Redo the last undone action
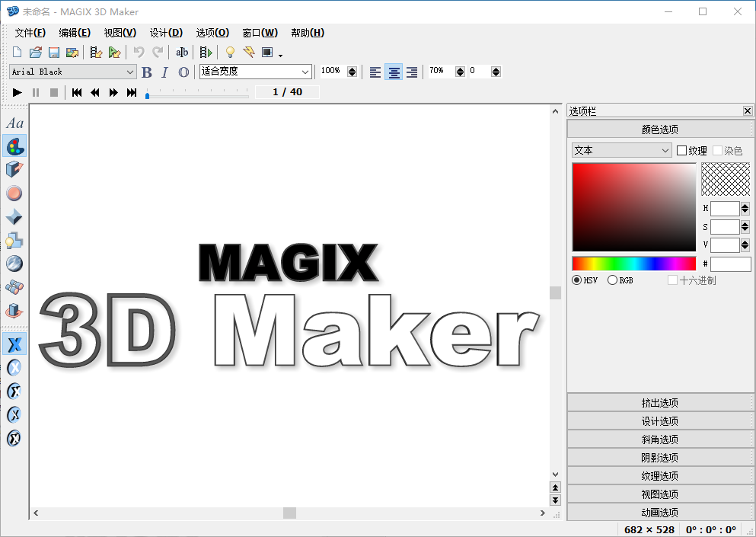 158,52
